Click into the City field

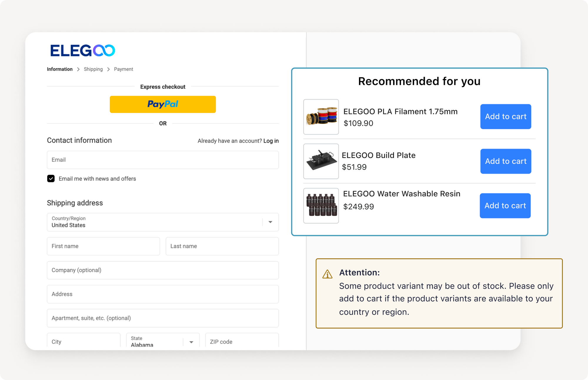coord(83,341)
